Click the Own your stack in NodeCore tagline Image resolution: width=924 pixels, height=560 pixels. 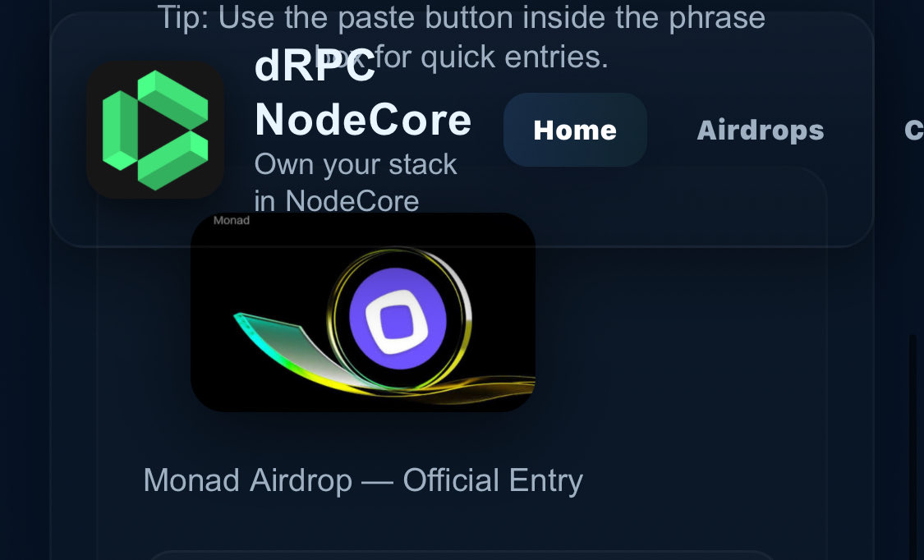click(356, 182)
